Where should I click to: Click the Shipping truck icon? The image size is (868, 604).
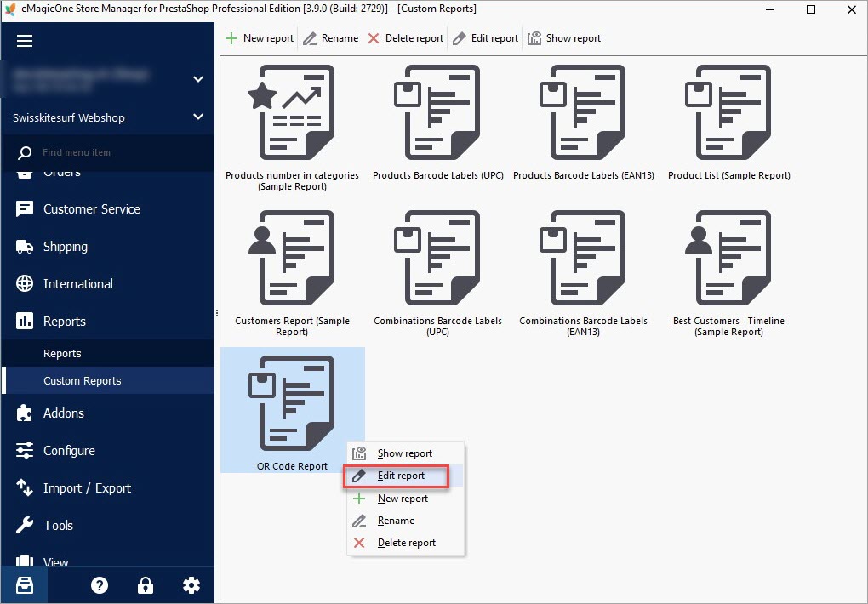click(x=25, y=247)
